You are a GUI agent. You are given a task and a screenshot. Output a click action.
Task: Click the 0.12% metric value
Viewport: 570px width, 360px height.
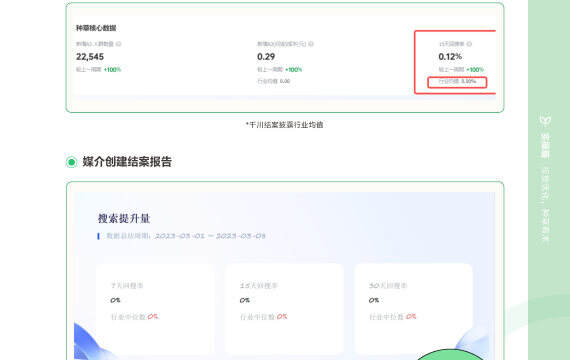450,57
